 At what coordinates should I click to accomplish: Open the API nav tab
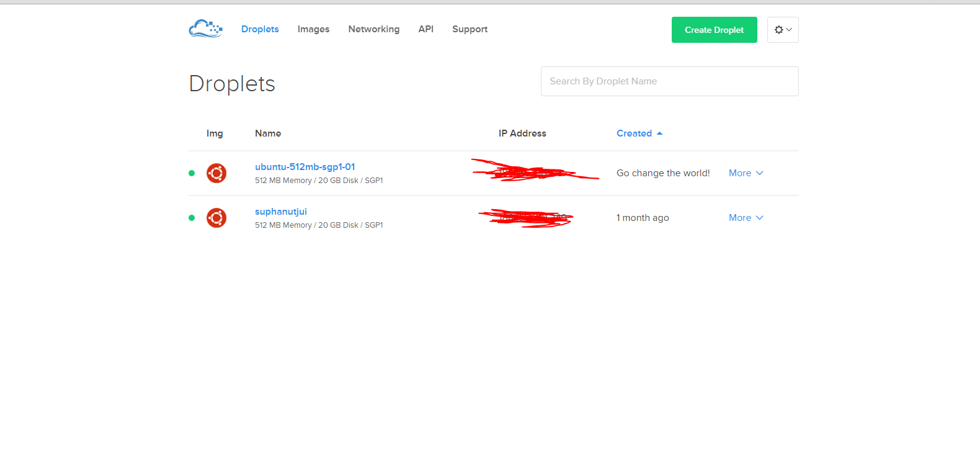(426, 29)
